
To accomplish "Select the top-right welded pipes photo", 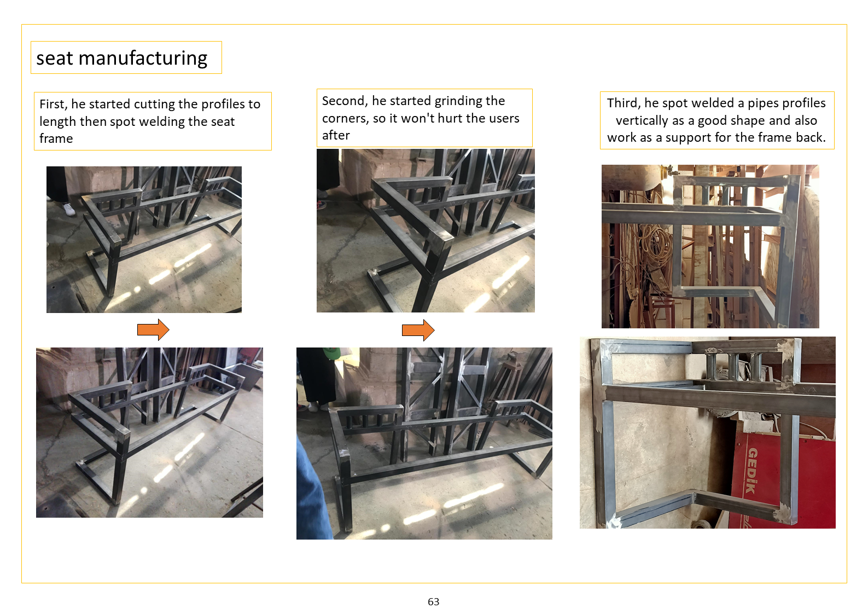I will (x=710, y=246).
